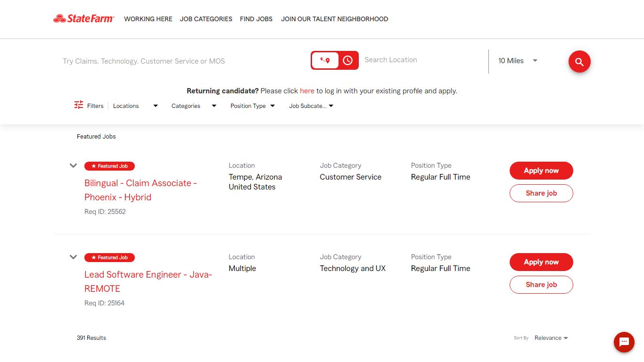Open the chat bubble widget
The image size is (644, 362).
click(x=624, y=342)
